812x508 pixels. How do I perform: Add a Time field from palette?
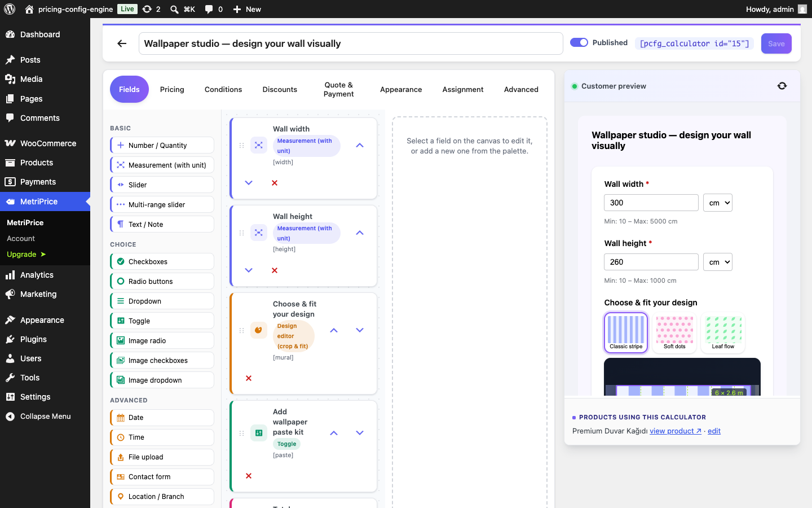[x=162, y=437]
